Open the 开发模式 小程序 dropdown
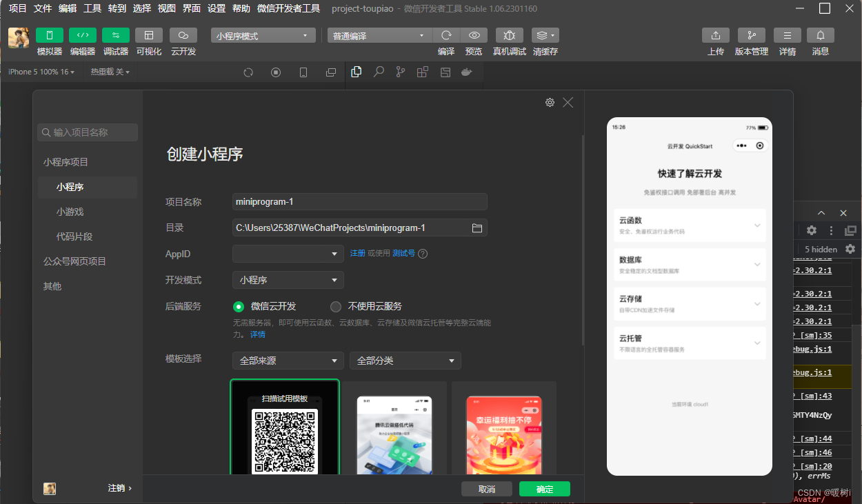This screenshot has width=862, height=504. tap(288, 280)
